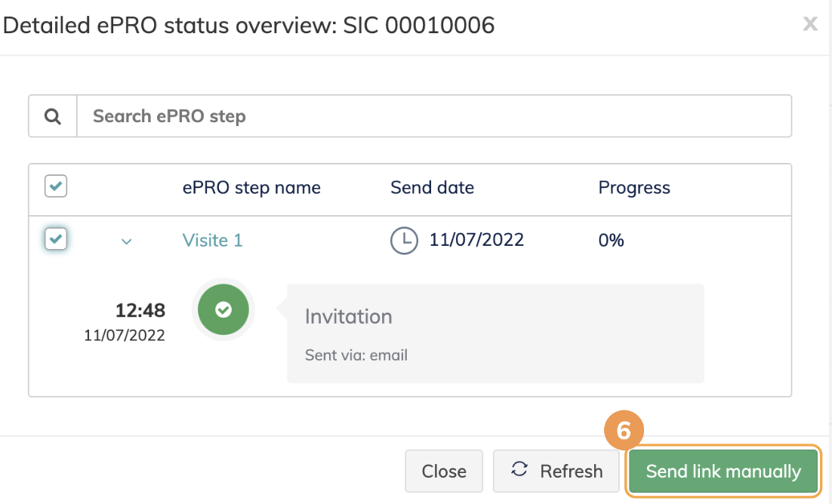The width and height of the screenshot is (832, 504).
Task: Select the Invitation event card
Action: 495,333
